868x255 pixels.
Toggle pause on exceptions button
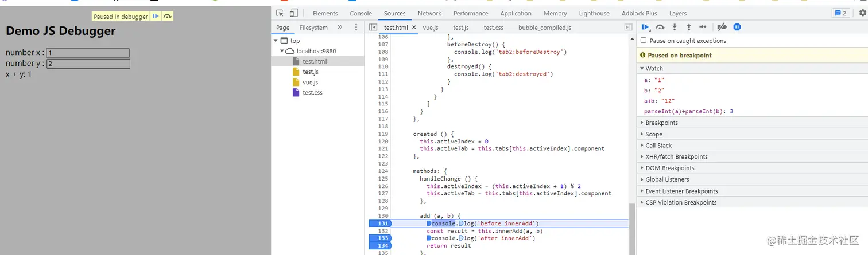click(737, 27)
